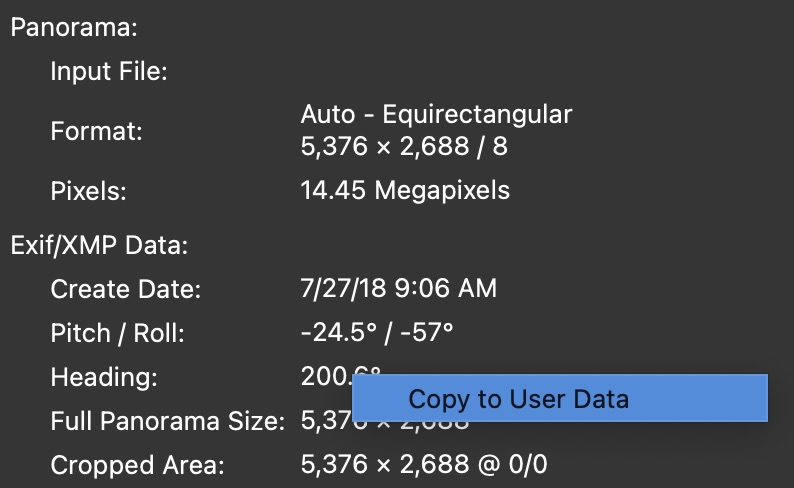Select the -24.5° / -57° pitch roll value

point(377,333)
